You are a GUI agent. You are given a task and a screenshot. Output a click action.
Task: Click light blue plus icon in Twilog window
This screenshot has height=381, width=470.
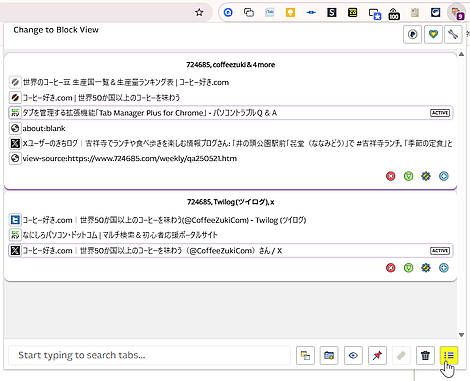coord(444,268)
